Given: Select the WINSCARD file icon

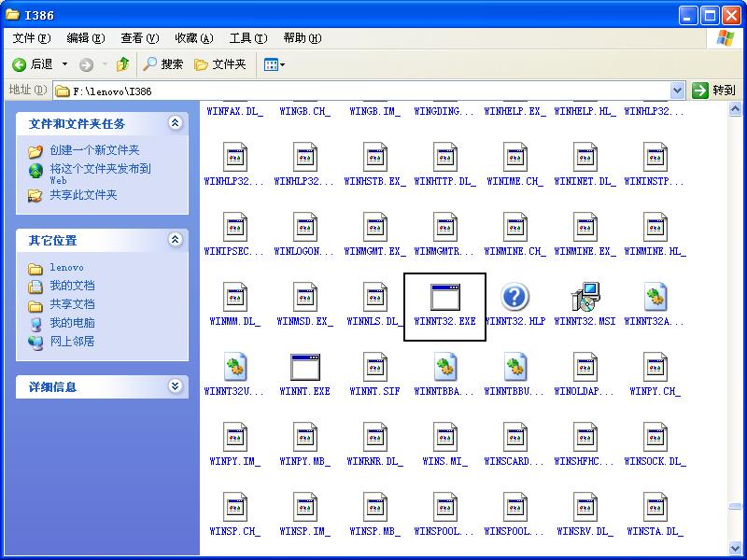Looking at the screenshot, I should tap(515, 437).
